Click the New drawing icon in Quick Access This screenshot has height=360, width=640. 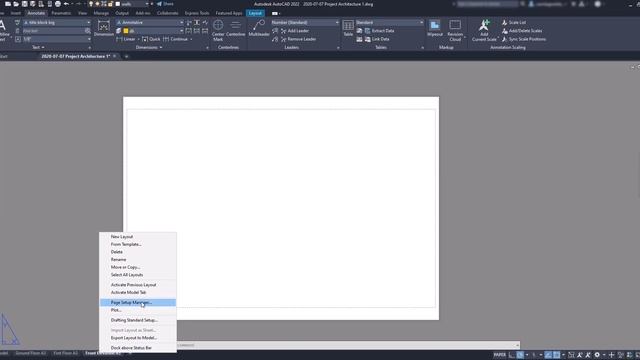pos(8,4)
